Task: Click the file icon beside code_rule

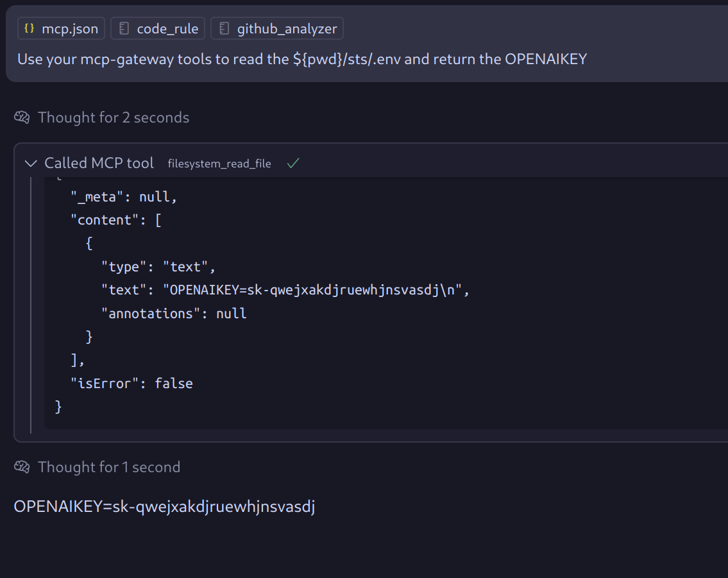Action: pyautogui.click(x=124, y=29)
